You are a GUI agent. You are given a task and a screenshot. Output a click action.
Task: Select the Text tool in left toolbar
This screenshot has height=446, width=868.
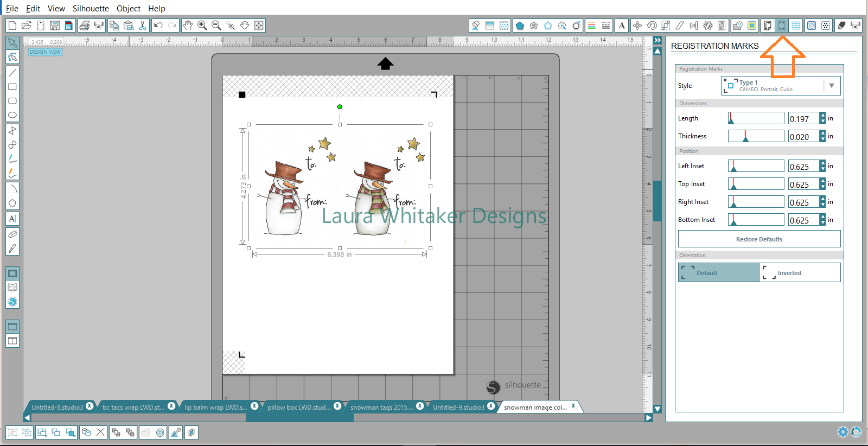tap(12, 219)
